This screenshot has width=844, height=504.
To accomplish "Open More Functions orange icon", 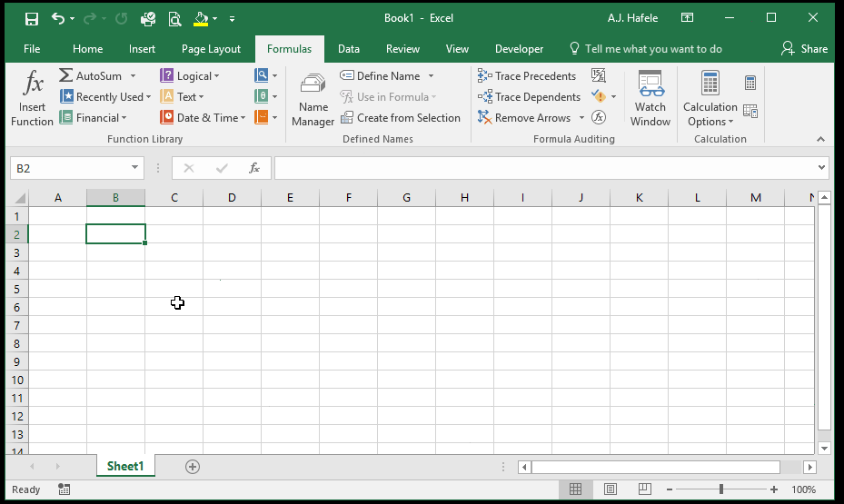I will point(261,117).
